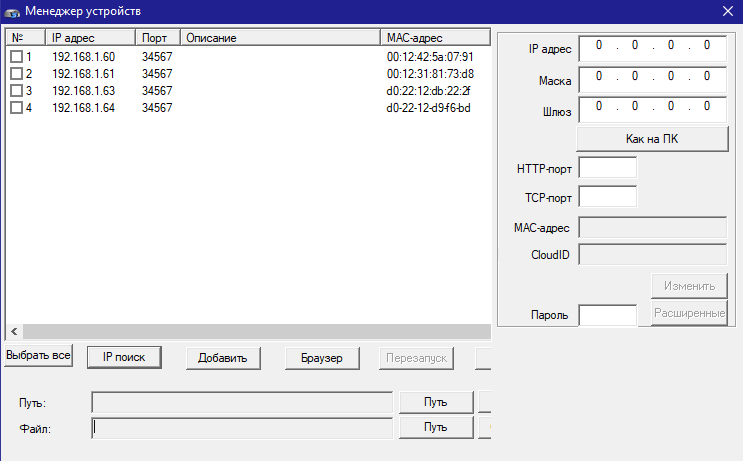Screen dimensions: 745x462
Task: Click the Добавить button
Action: tap(223, 358)
